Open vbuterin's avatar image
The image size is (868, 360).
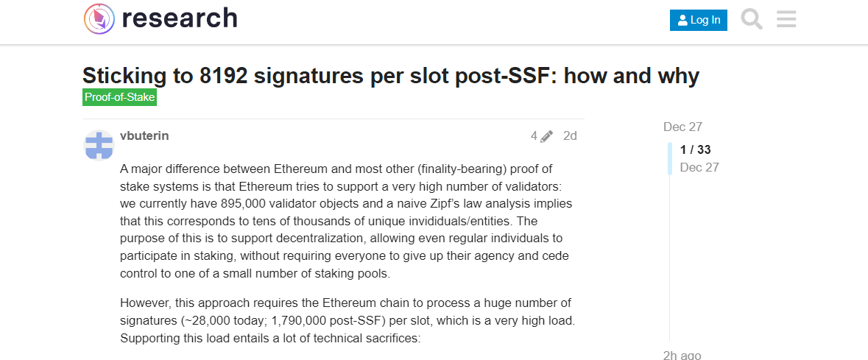(99, 146)
